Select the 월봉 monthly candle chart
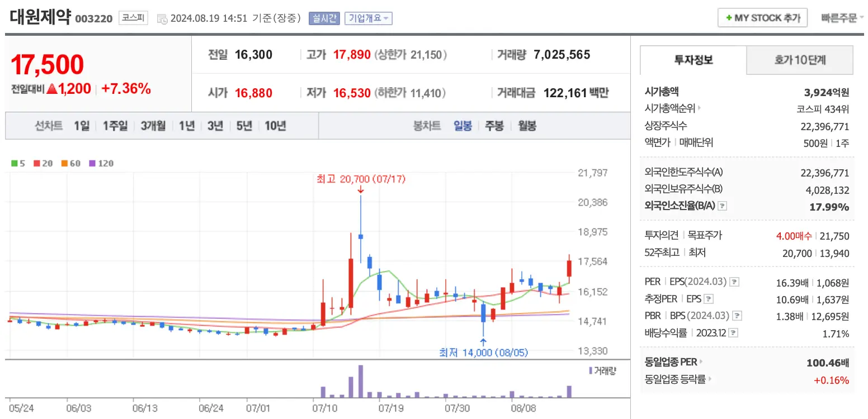The height and width of the screenshot is (419, 868). (526, 126)
